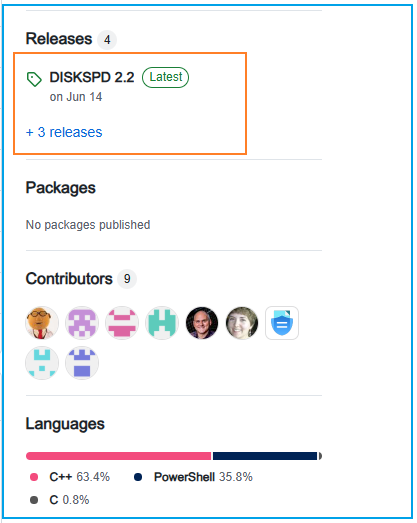This screenshot has width=417, height=523.
Task: Open the Contributors section heading
Action: pyautogui.click(x=69, y=279)
